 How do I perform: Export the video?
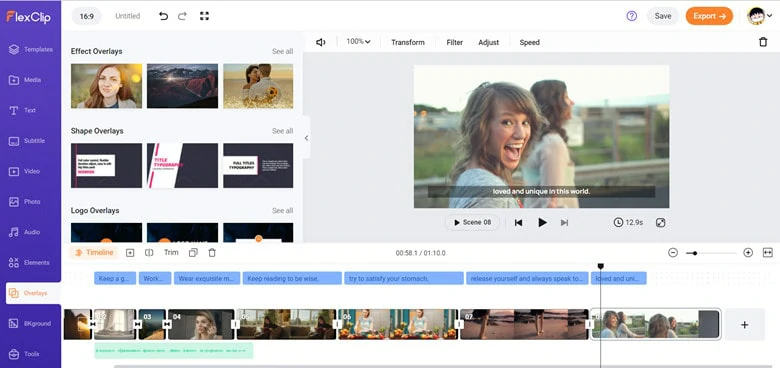point(709,16)
